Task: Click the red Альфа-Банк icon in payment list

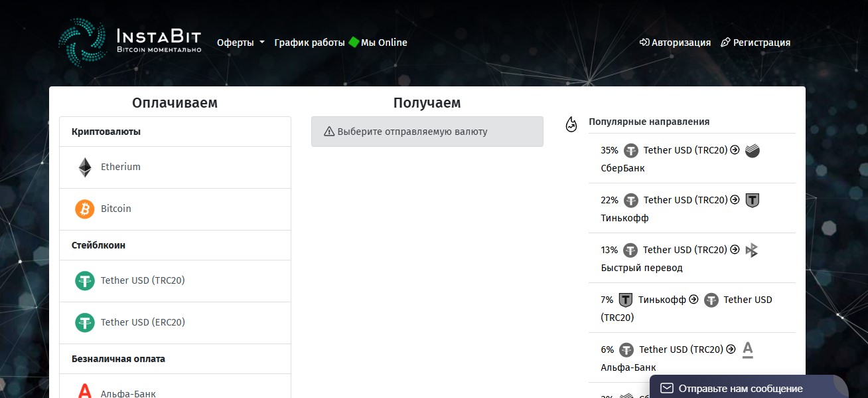Action: tap(85, 392)
